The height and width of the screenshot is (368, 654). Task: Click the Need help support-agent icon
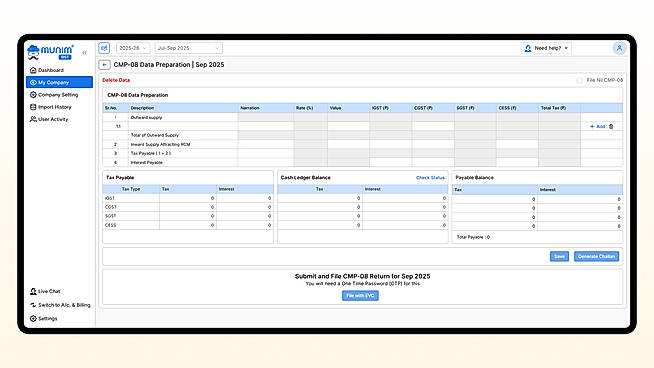528,48
